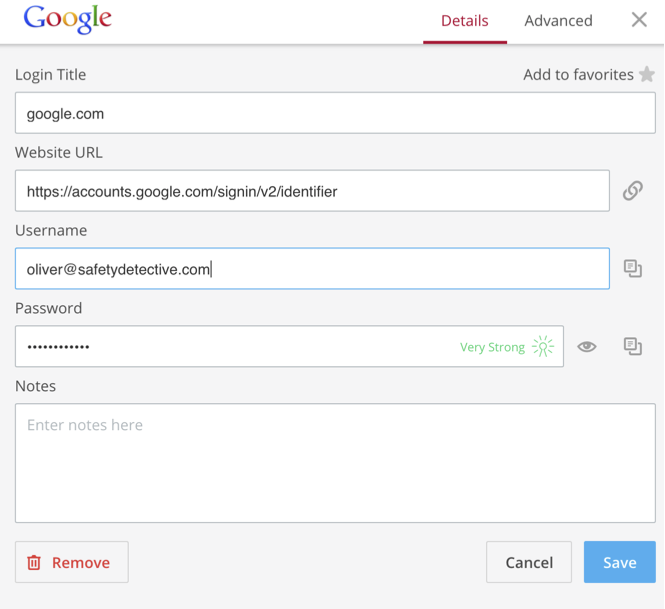Image resolution: width=665 pixels, height=609 pixels.
Task: Save the login entry
Action: click(620, 562)
